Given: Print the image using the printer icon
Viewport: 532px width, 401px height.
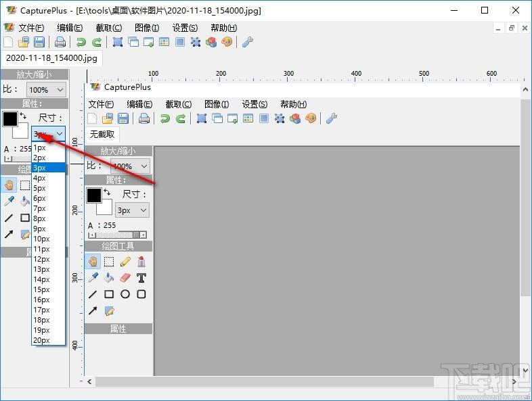Looking at the screenshot, I should coord(60,42).
